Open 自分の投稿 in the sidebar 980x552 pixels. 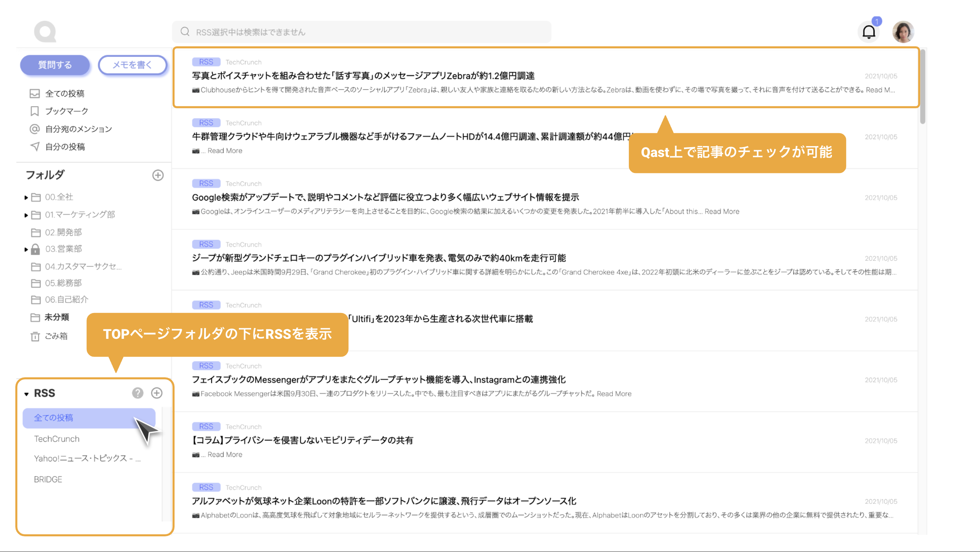click(x=65, y=146)
